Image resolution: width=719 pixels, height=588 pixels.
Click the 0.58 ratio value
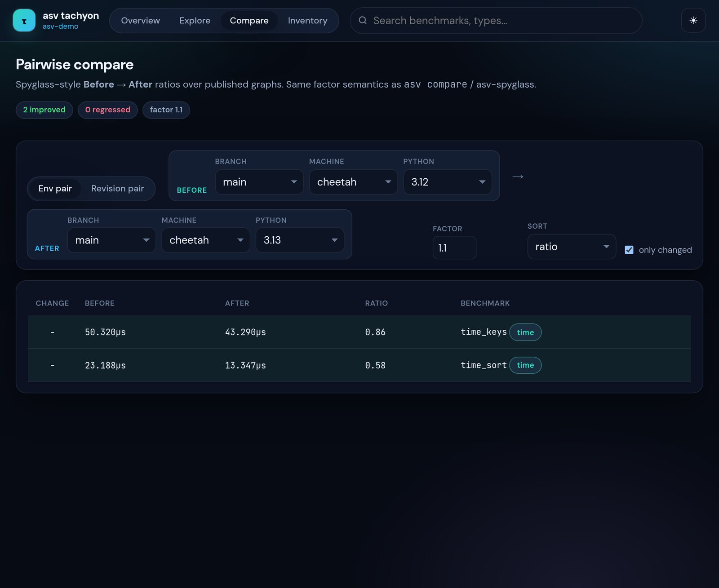tap(375, 366)
